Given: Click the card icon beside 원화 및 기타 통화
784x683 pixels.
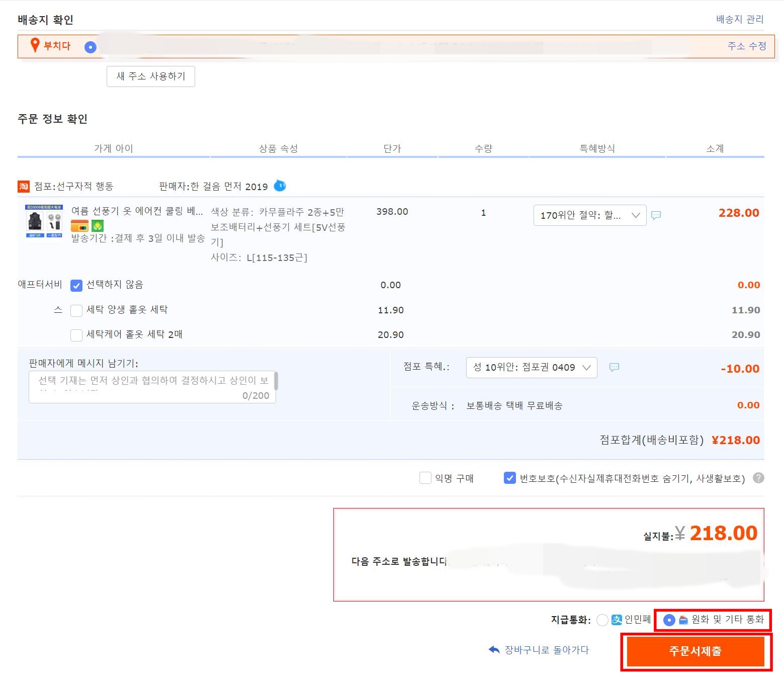Looking at the screenshot, I should 683,620.
